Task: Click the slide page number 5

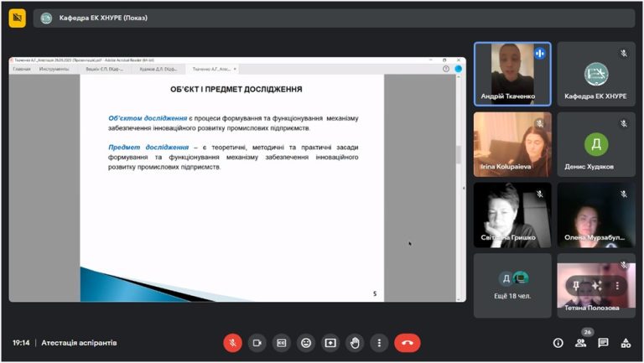Action: click(375, 293)
